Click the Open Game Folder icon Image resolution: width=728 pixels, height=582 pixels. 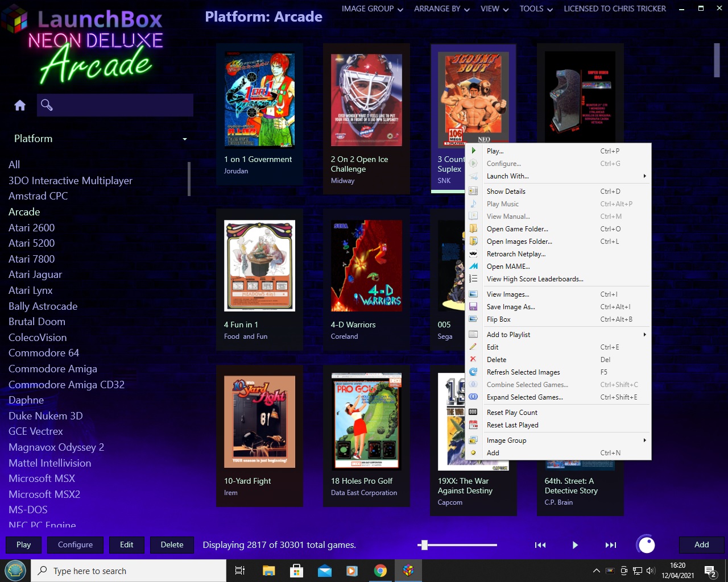[473, 228]
